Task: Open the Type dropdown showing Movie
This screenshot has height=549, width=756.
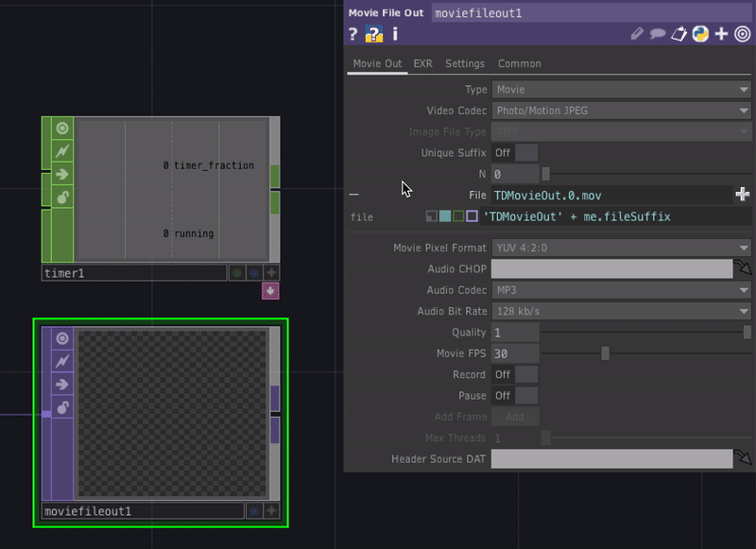Action: pyautogui.click(x=621, y=90)
